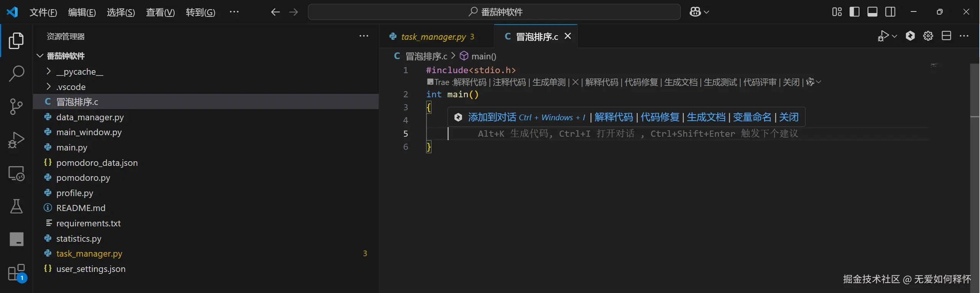Click the 番茄钟软件 search box
Viewport: 980px width, 293px height.
(x=494, y=12)
